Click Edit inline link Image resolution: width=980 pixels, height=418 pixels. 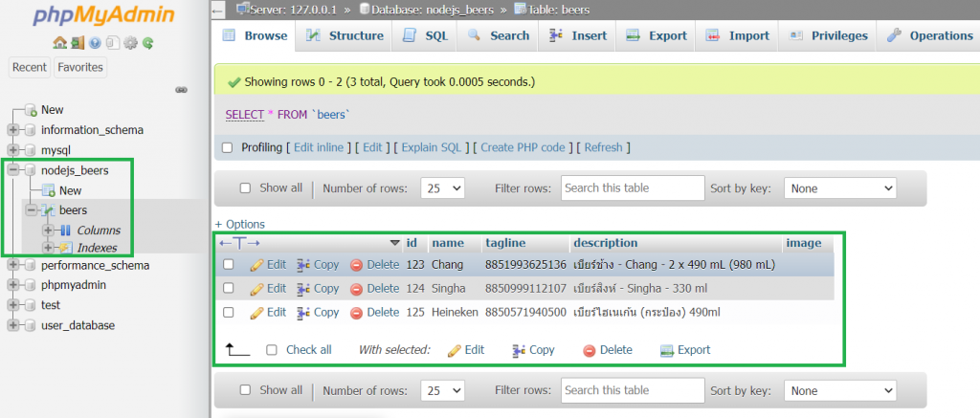[319, 148]
